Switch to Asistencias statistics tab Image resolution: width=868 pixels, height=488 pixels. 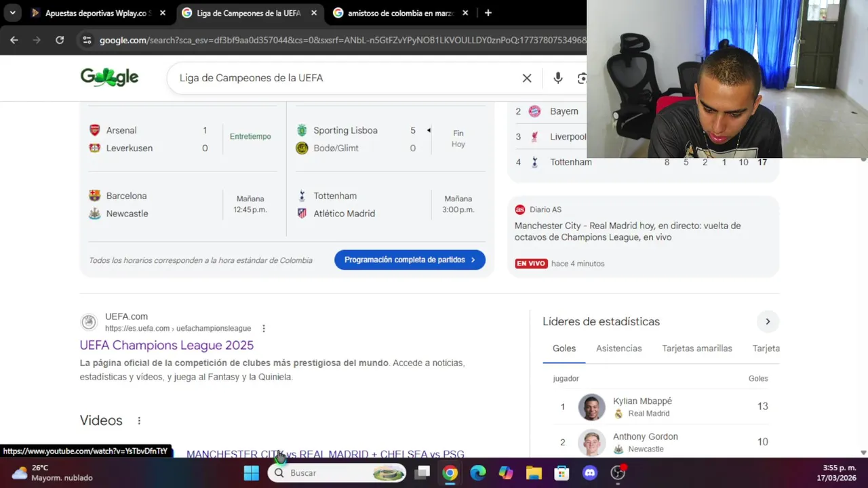click(x=619, y=348)
